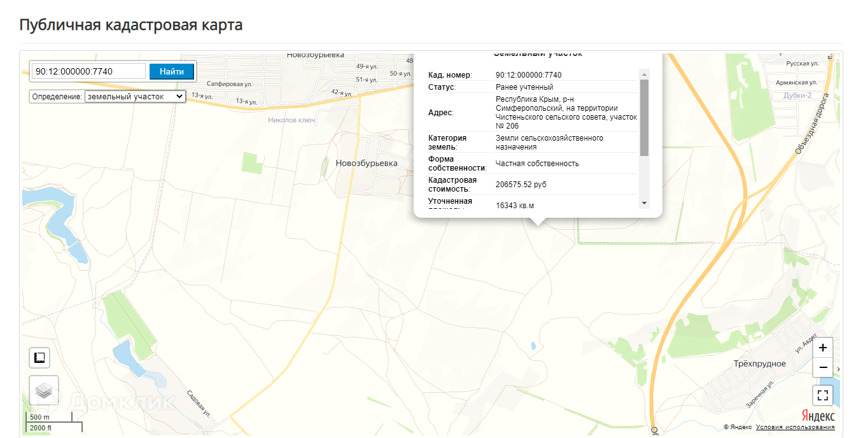868x438 pixels.
Task: Click Публичная кадастровая карта heading
Action: (x=131, y=25)
